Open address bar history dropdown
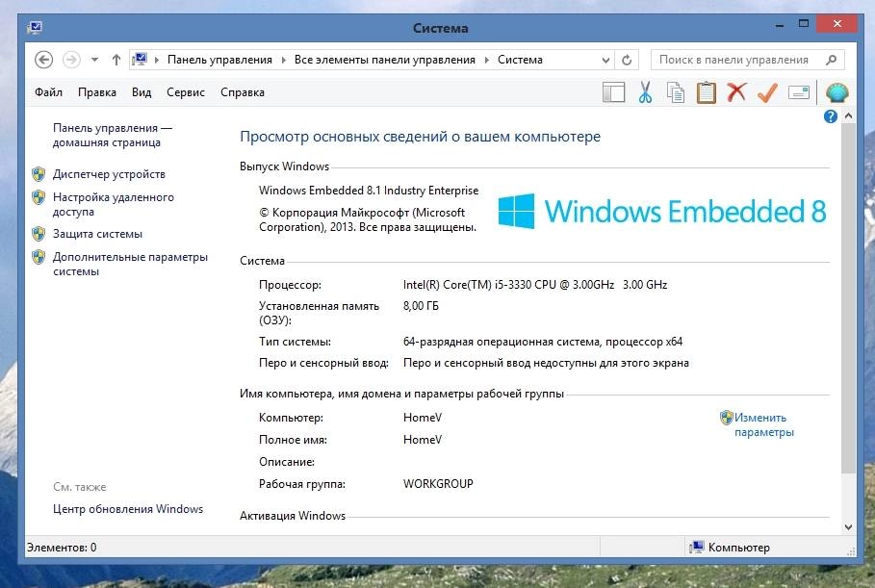 click(606, 61)
